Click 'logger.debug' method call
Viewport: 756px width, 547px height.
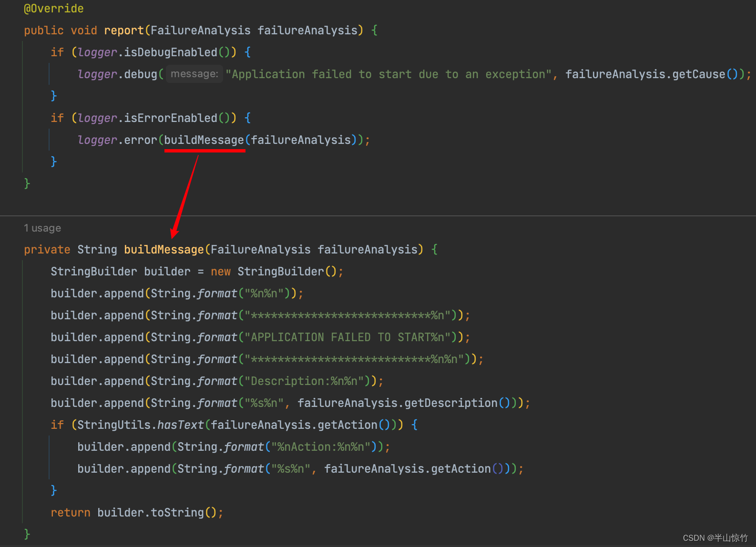pos(117,74)
